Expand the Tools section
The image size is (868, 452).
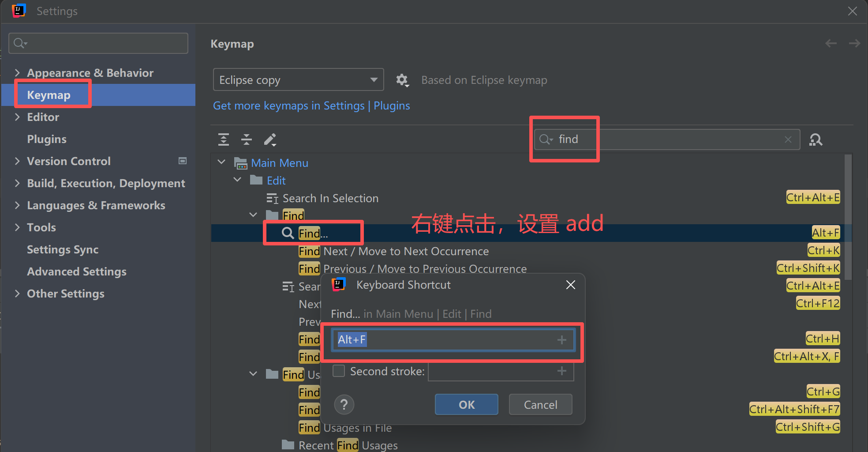tap(17, 227)
